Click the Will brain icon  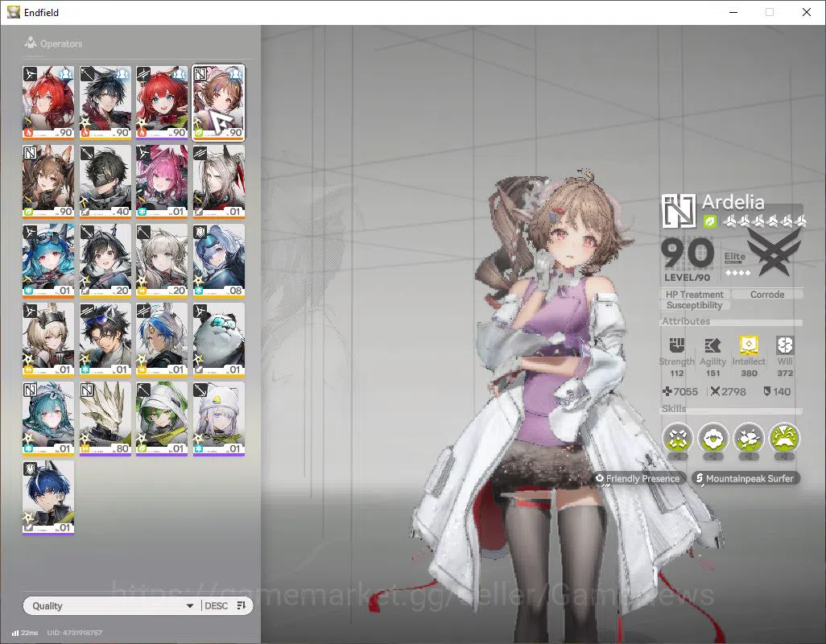pyautogui.click(x=784, y=345)
